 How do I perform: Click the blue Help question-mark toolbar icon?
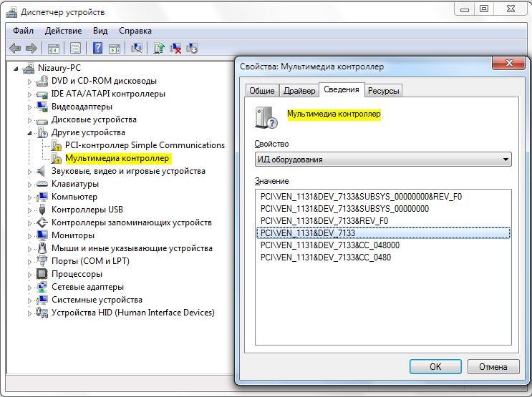[97, 48]
